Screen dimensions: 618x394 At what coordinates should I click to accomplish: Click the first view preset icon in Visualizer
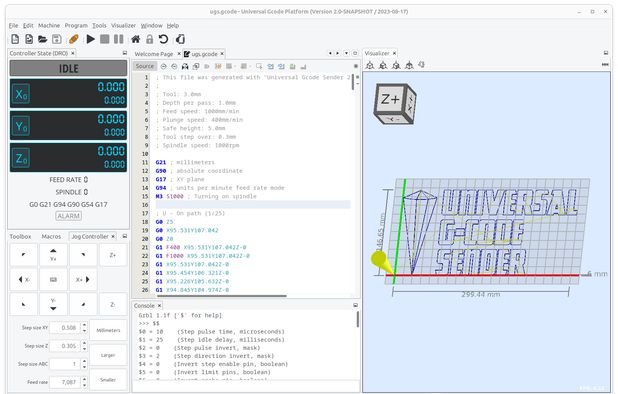point(370,65)
